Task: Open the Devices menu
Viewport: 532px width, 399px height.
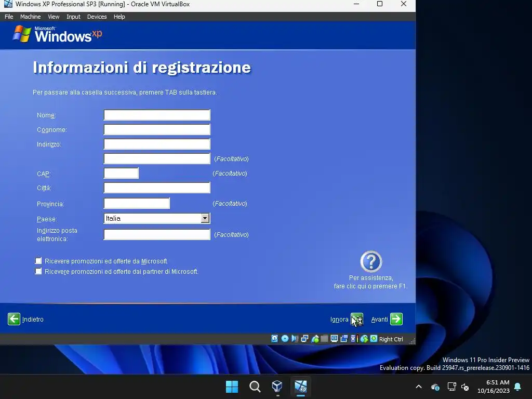Action: (x=97, y=17)
